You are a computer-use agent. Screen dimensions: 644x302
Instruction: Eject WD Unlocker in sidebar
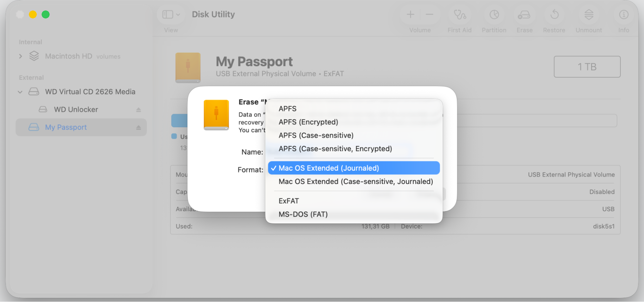[x=139, y=110]
